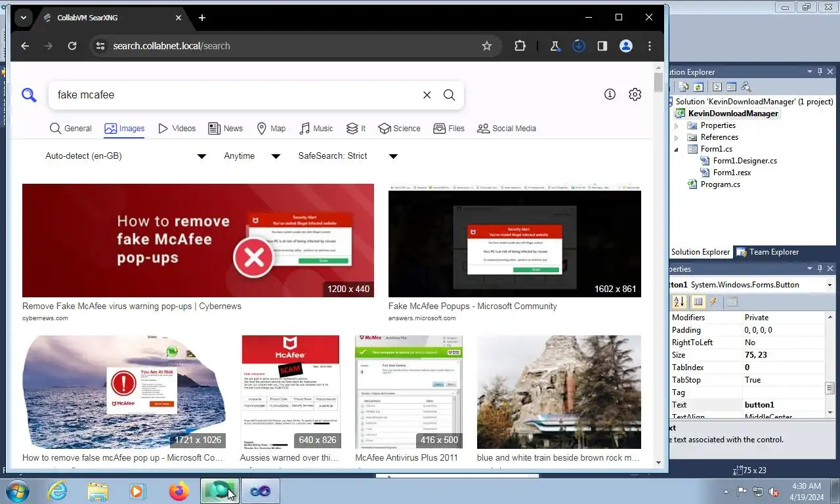Switch to the General search tab
The width and height of the screenshot is (840, 504).
click(x=71, y=129)
